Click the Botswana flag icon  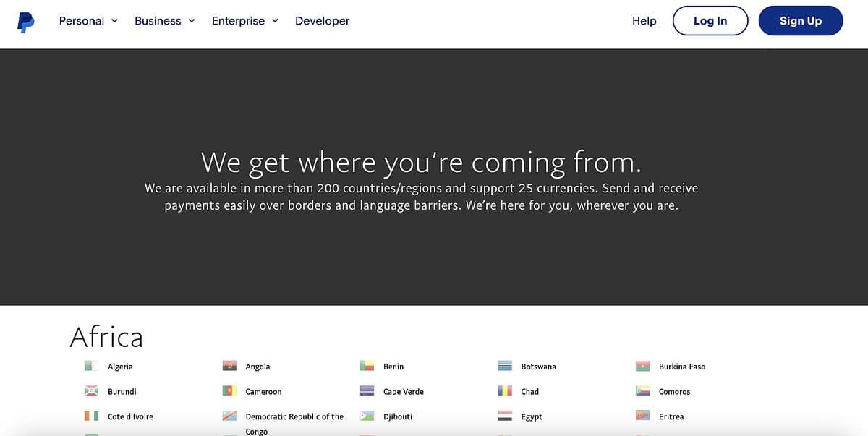coord(505,367)
